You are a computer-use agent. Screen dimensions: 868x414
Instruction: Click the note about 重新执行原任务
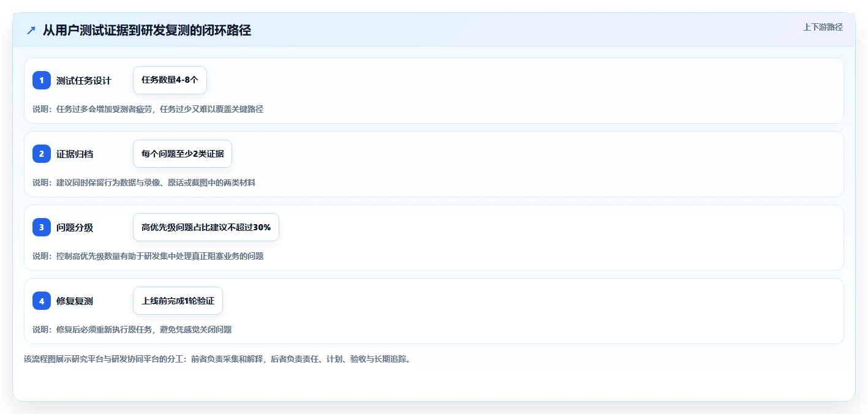[x=132, y=329]
